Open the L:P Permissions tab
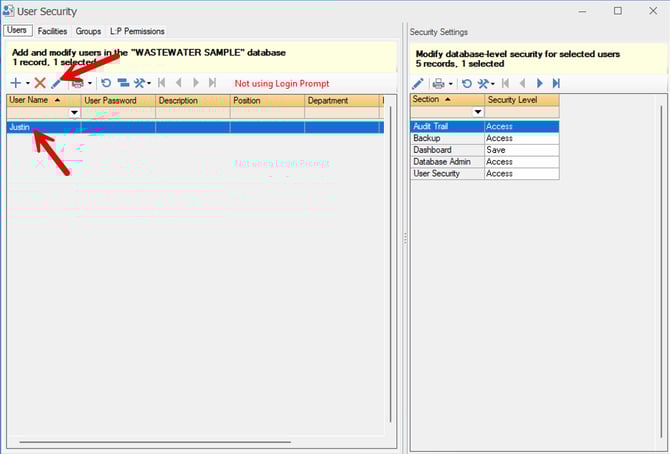 (x=137, y=31)
